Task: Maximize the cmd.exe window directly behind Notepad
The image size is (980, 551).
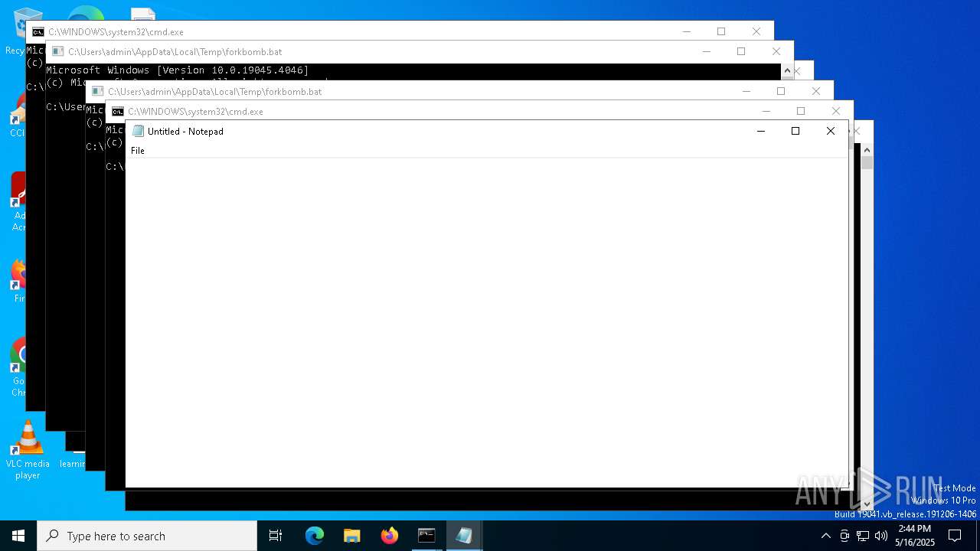Action: click(801, 111)
